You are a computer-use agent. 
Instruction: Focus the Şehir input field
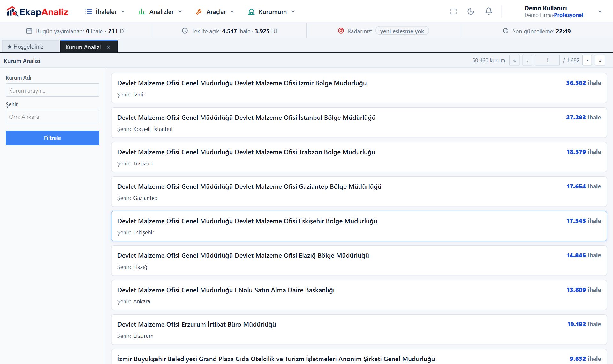point(52,117)
